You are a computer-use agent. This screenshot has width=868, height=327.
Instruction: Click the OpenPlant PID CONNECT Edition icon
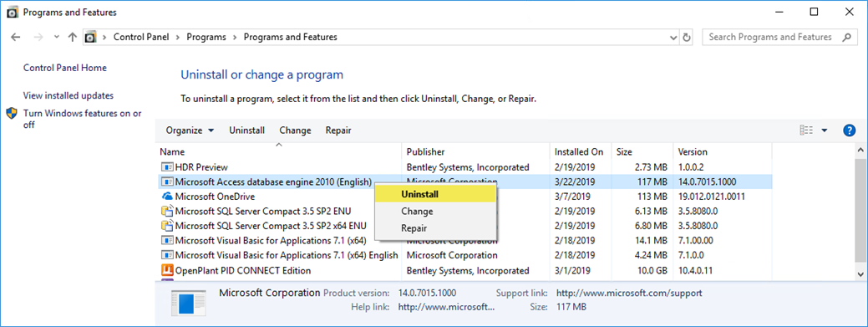pos(166,270)
